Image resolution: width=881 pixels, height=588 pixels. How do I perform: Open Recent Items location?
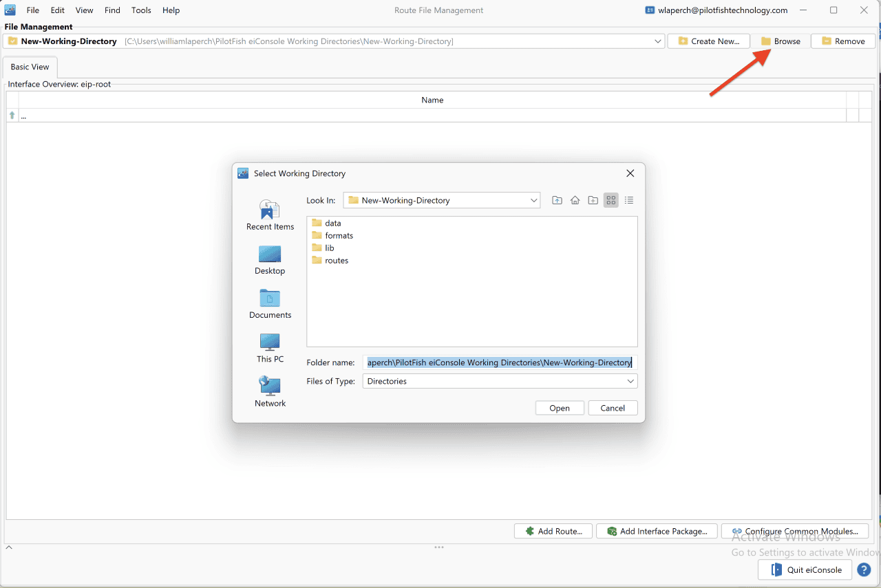pyautogui.click(x=270, y=215)
